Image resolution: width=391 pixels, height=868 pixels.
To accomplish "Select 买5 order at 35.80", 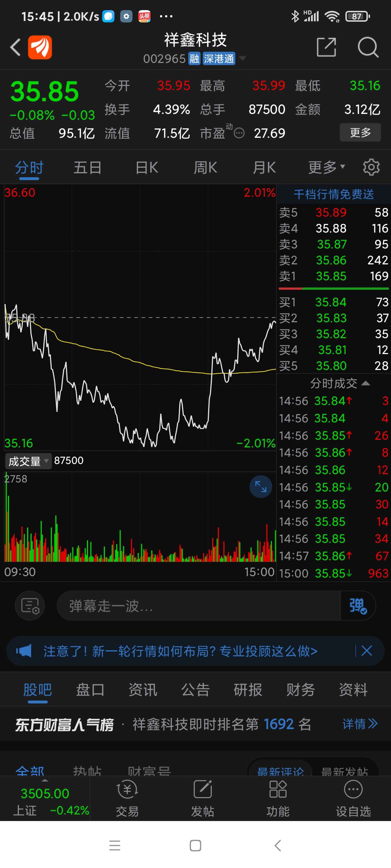I will point(333,366).
